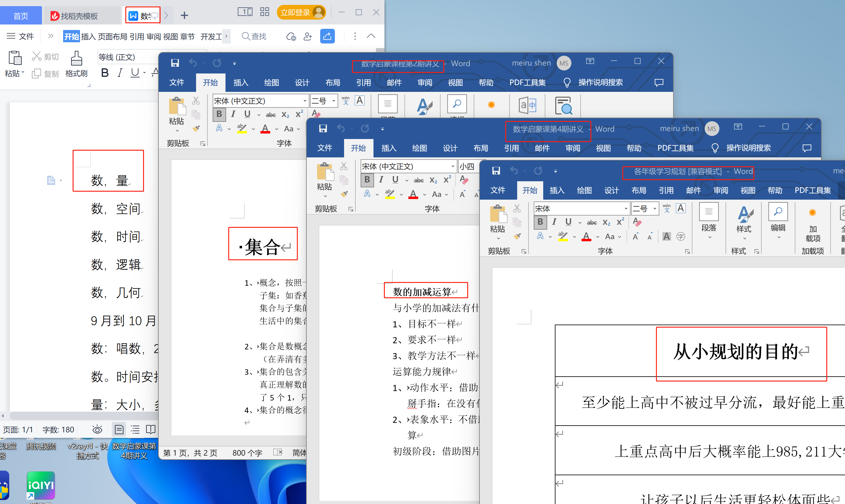Toggle Bold in the 各年级学习规划 window
This screenshot has width=845, height=504.
pyautogui.click(x=540, y=222)
